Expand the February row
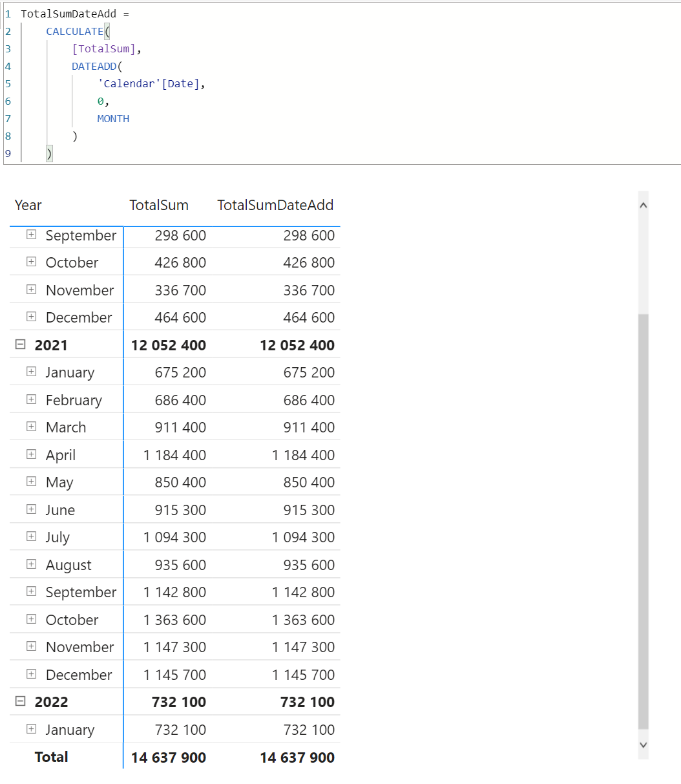681x784 pixels. coord(31,399)
